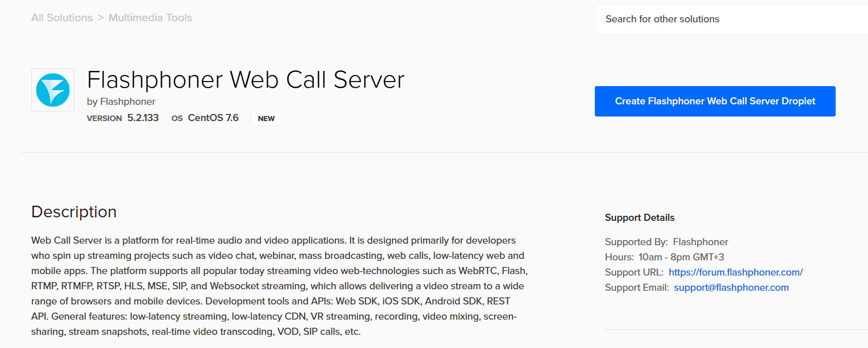Click the Flashphoner Web Call Server title

coord(246,80)
